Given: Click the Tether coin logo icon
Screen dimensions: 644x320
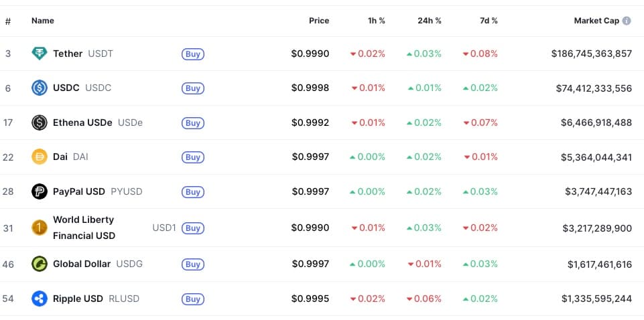Looking at the screenshot, I should coord(40,54).
